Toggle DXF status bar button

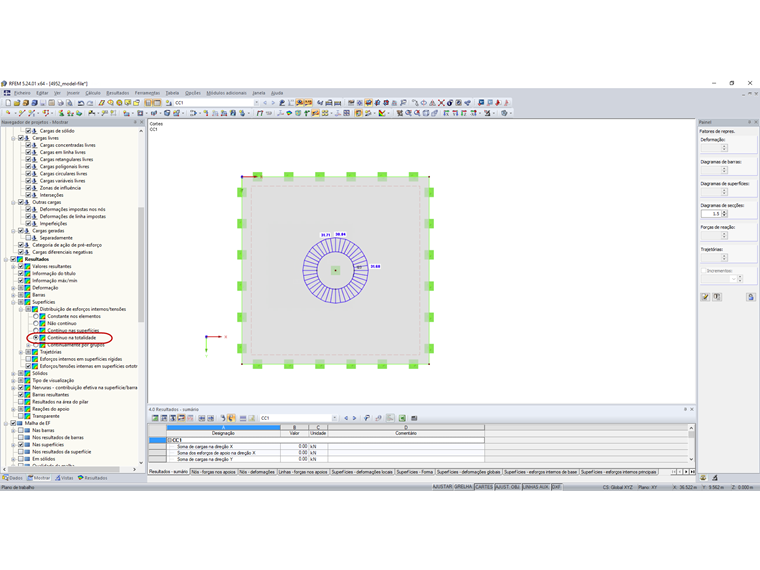[556, 487]
